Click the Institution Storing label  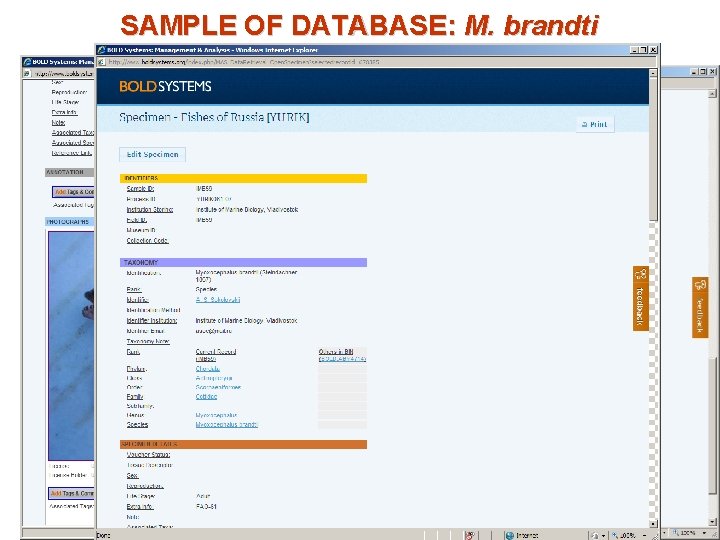point(150,210)
